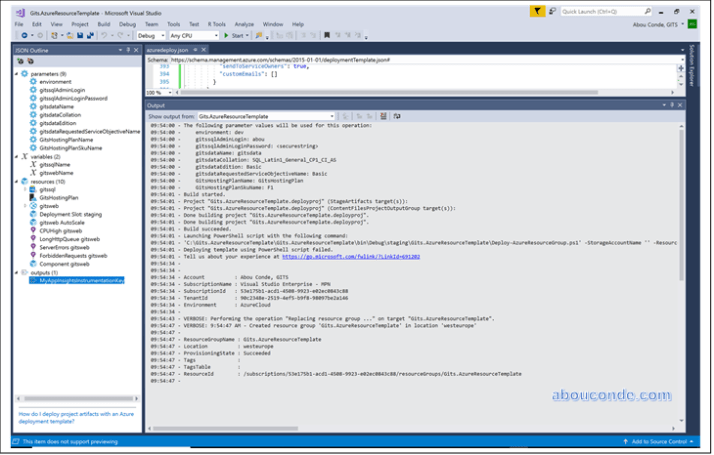
Task: Click the feedback notification flag icon
Action: (540, 10)
